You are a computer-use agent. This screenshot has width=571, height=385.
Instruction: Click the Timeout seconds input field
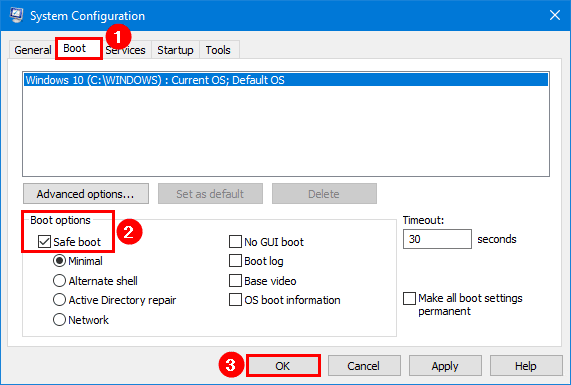437,239
